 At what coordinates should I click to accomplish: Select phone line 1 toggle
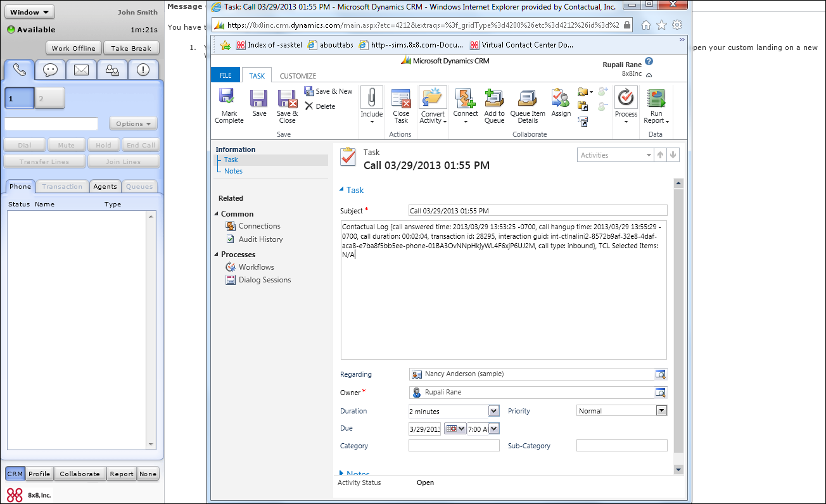tap(19, 98)
